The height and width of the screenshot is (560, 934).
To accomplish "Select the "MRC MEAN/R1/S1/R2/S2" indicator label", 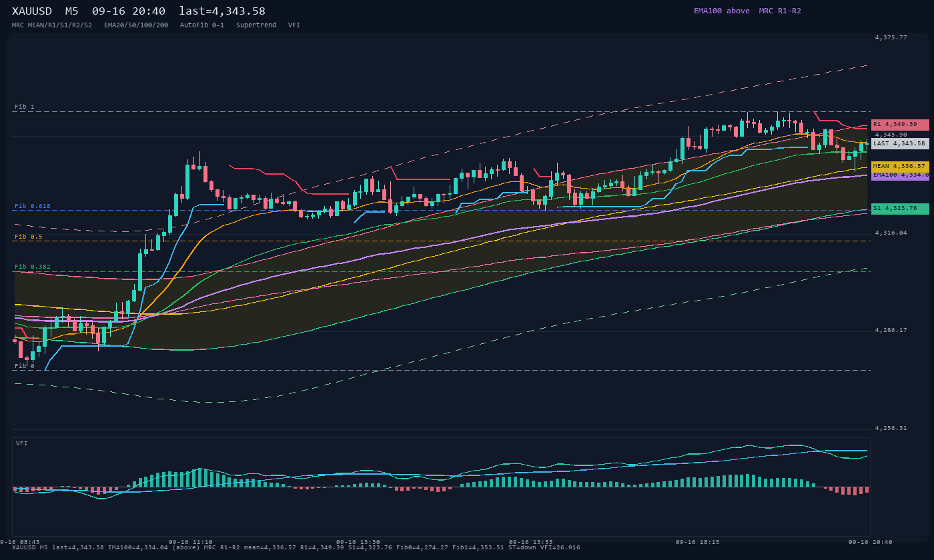I will click(52, 25).
